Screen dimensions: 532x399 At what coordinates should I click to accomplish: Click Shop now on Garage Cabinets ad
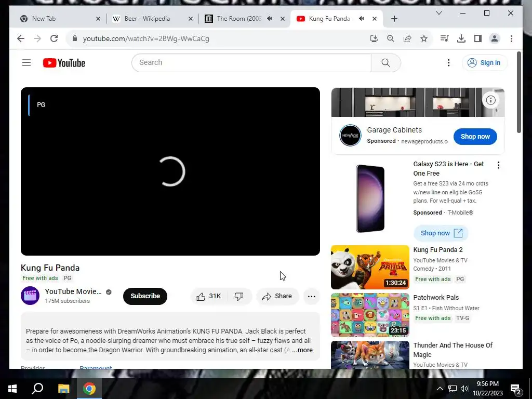tap(475, 137)
